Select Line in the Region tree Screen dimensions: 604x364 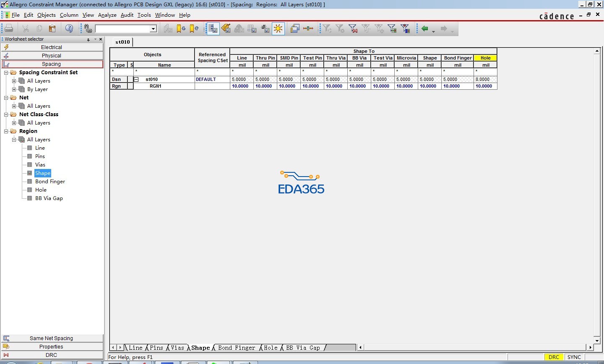point(40,148)
